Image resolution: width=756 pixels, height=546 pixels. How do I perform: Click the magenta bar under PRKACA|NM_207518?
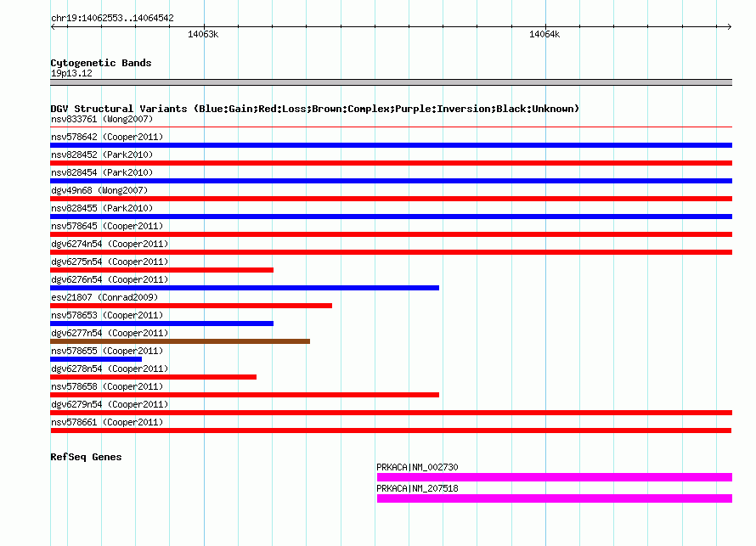click(x=555, y=498)
